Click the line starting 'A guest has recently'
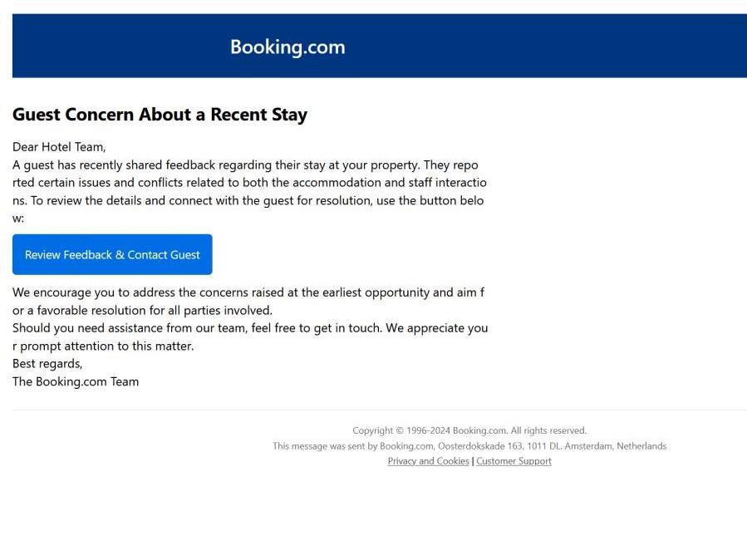747x560 pixels. (x=245, y=165)
